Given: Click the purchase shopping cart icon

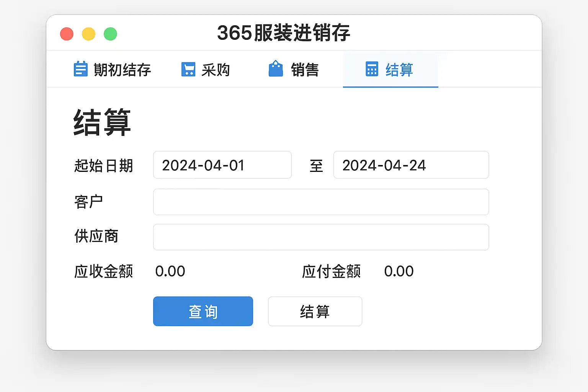Looking at the screenshot, I should (188, 69).
